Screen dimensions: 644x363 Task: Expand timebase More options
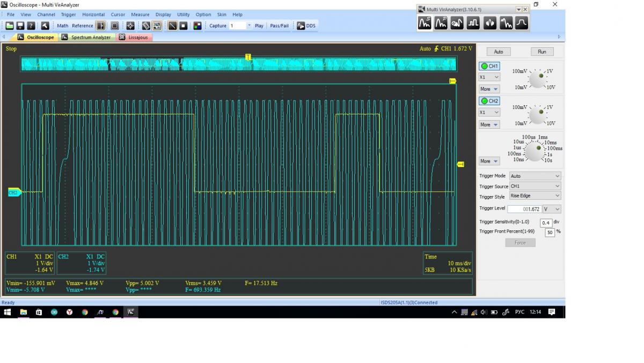[489, 161]
